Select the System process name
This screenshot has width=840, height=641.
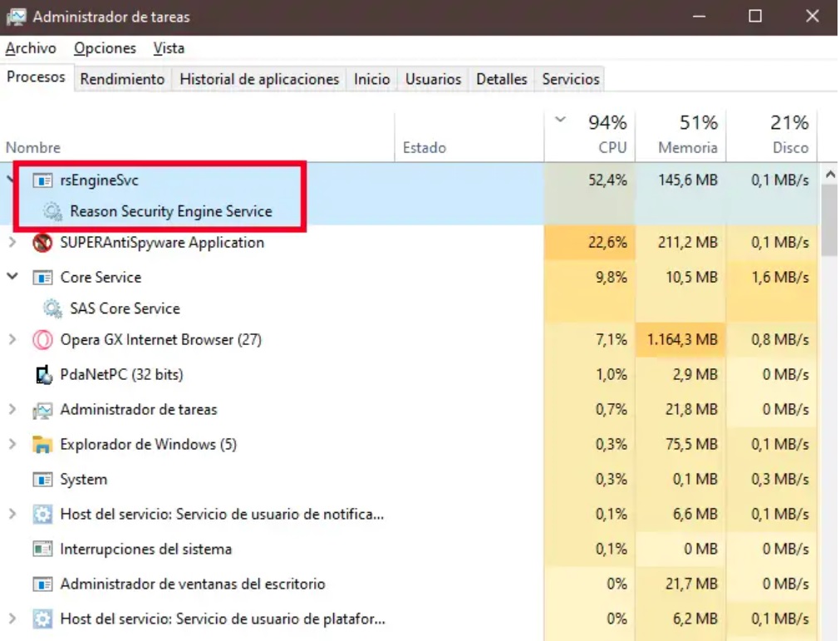pos(84,480)
